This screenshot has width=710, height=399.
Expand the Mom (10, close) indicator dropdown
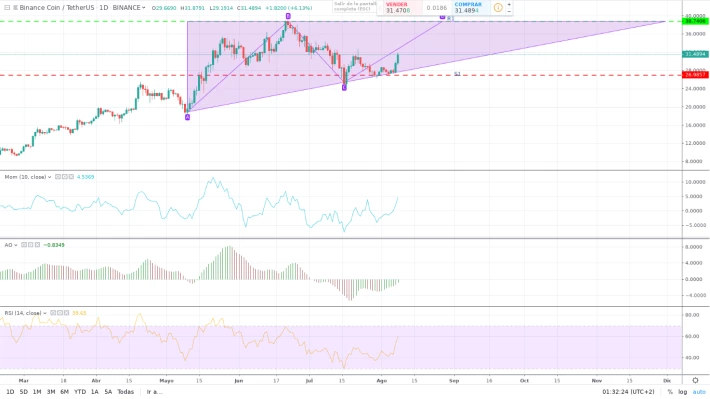click(x=49, y=177)
